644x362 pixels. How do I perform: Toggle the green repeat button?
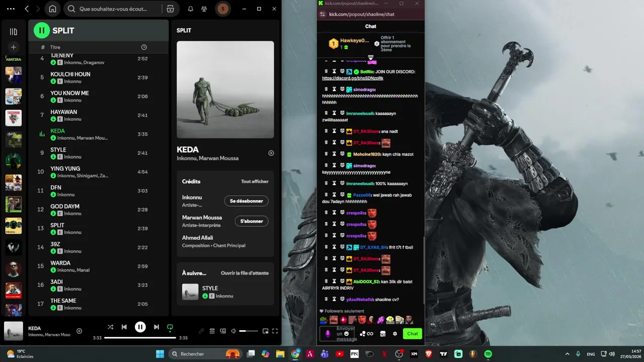tap(170, 327)
